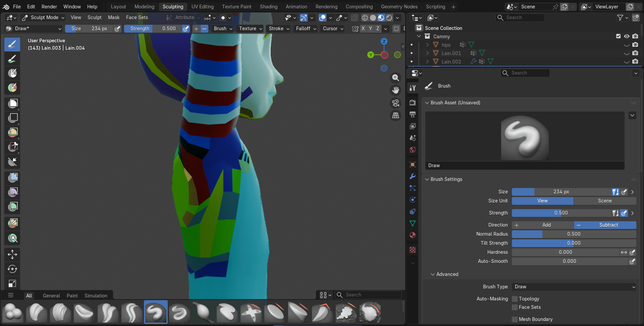Open the Material properties tab icon
The image size is (644, 326).
[413, 235]
